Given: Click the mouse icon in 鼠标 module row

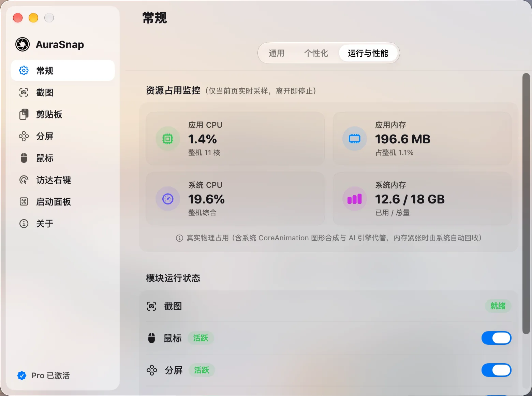Looking at the screenshot, I should (151, 338).
